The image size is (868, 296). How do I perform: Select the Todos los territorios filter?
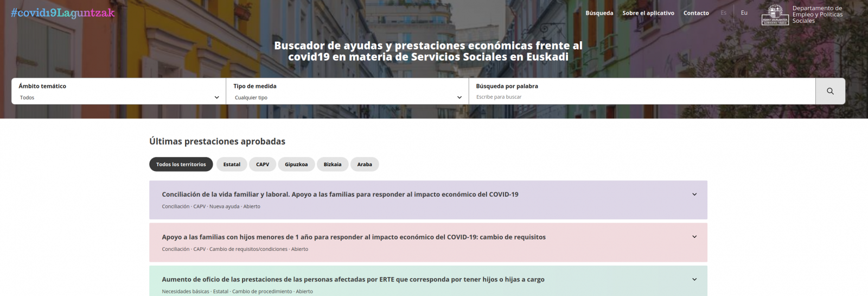pos(181,165)
